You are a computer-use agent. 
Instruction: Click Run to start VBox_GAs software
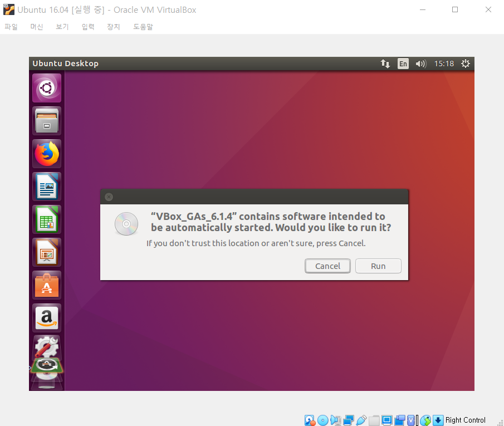click(378, 266)
